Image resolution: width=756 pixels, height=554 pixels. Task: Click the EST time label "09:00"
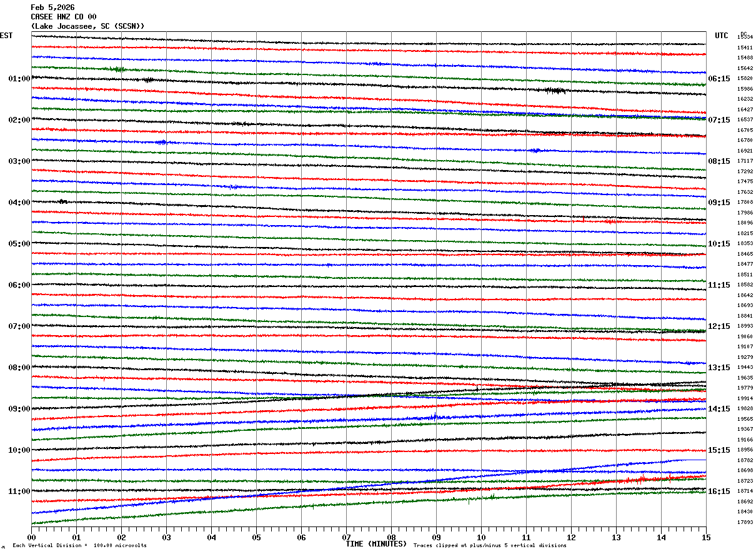19,409
